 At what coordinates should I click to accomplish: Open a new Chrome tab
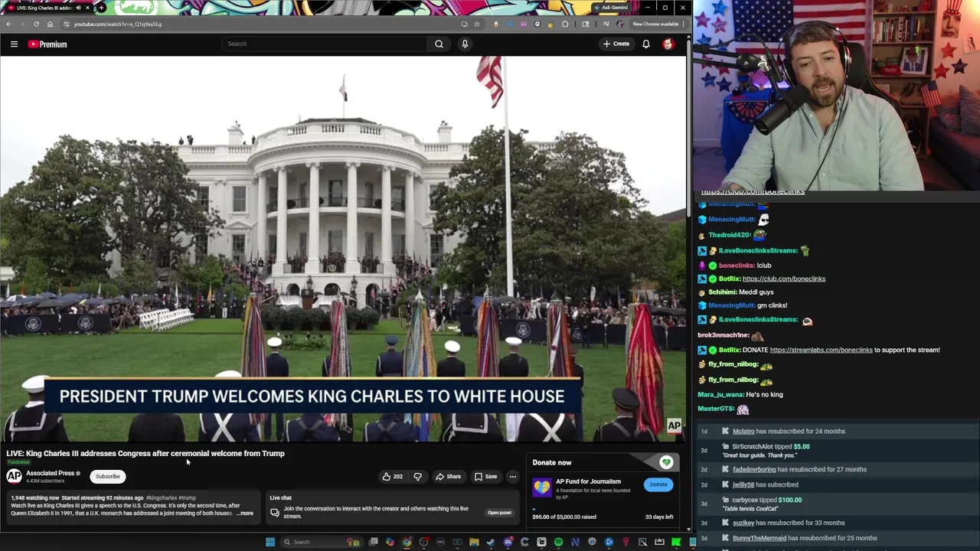tap(101, 8)
